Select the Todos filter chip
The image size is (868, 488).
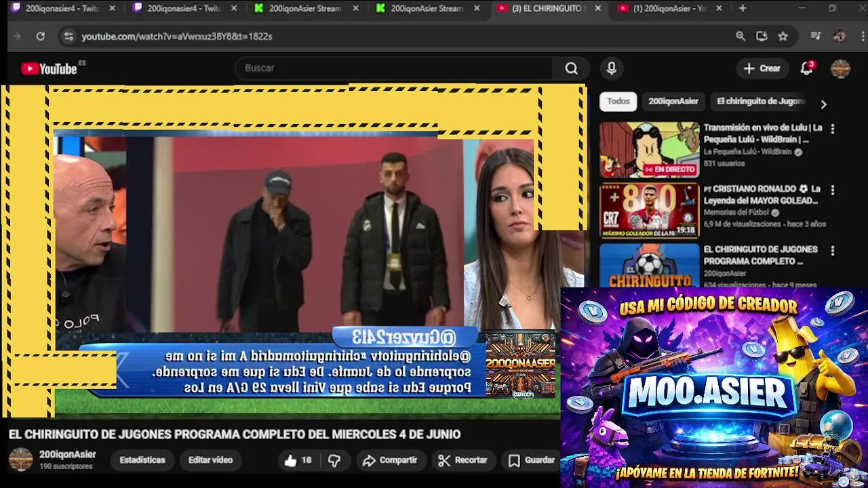[618, 101]
